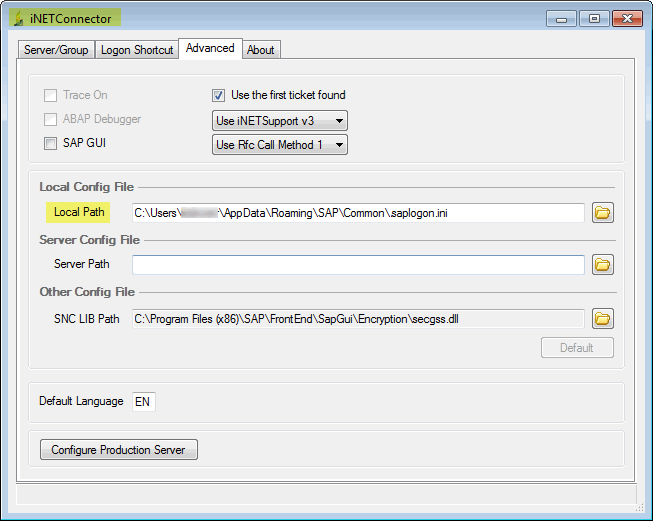Maximize the iNETConnector window
653x521 pixels.
pos(594,19)
